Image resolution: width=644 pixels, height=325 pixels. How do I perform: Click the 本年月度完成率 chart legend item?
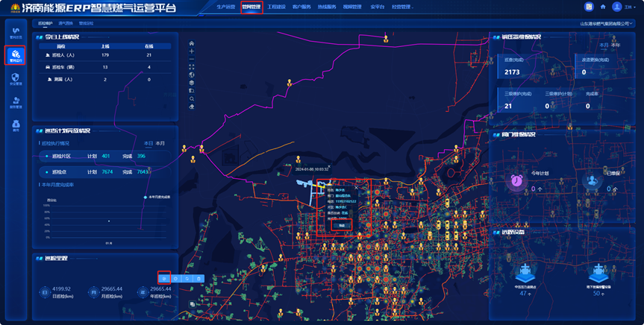coord(157,198)
